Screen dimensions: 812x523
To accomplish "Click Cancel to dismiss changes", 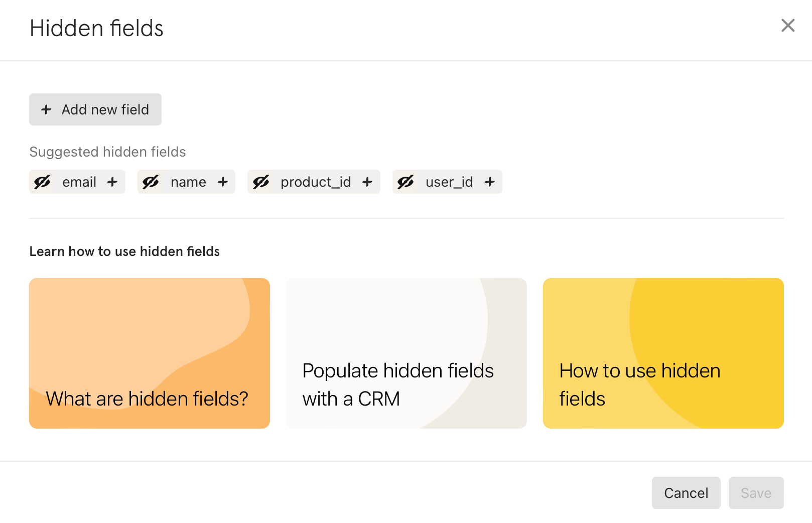I will tap(686, 493).
